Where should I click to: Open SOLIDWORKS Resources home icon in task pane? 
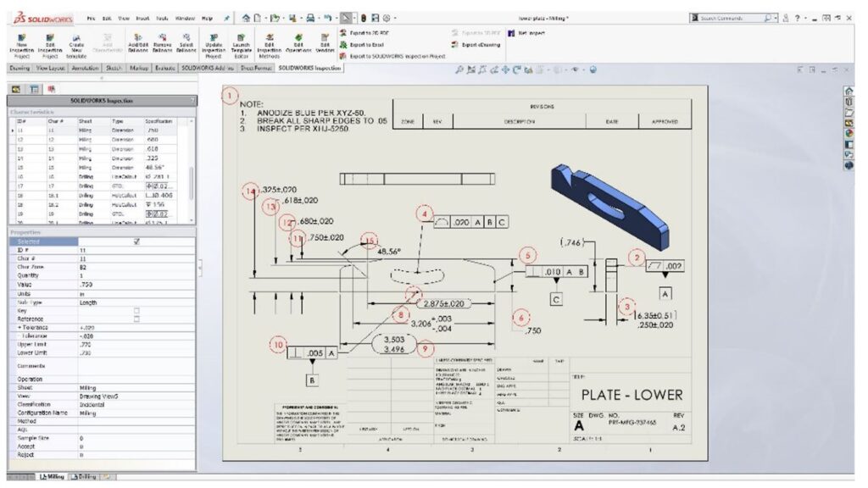click(849, 91)
